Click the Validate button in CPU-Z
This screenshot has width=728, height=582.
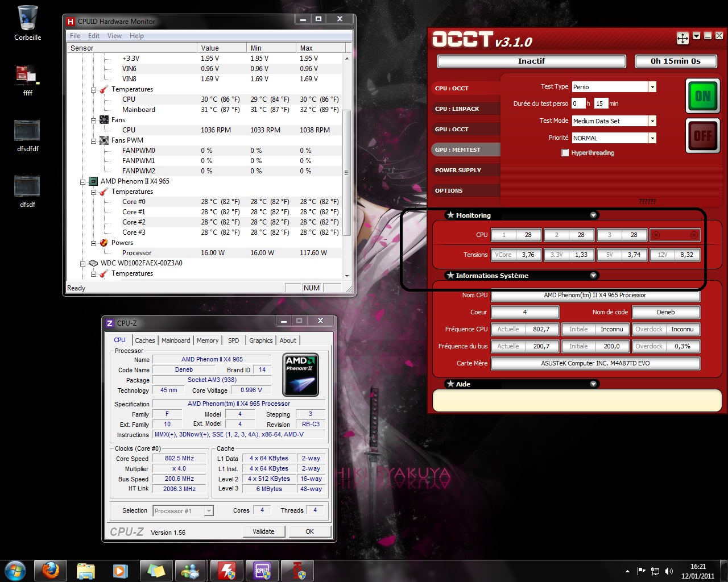coord(263,531)
